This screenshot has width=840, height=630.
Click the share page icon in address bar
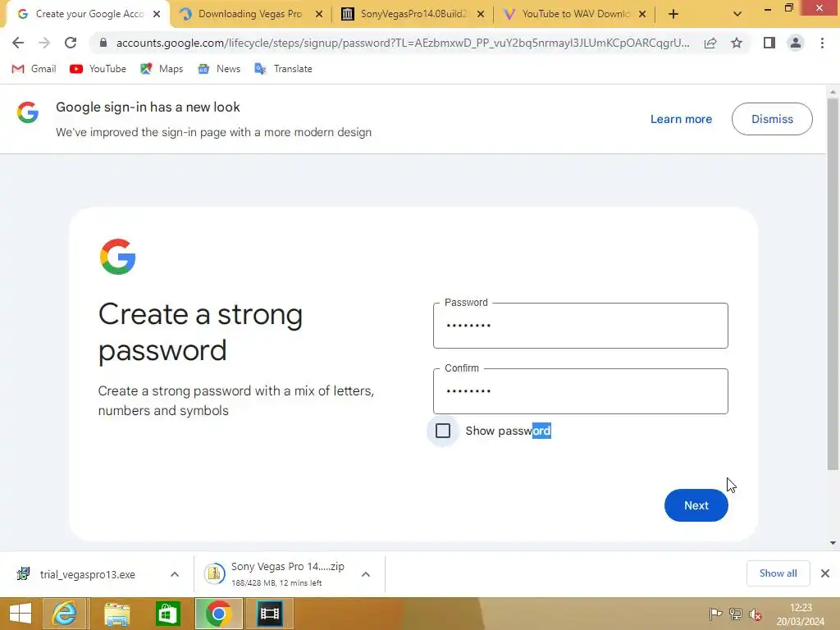coord(710,43)
